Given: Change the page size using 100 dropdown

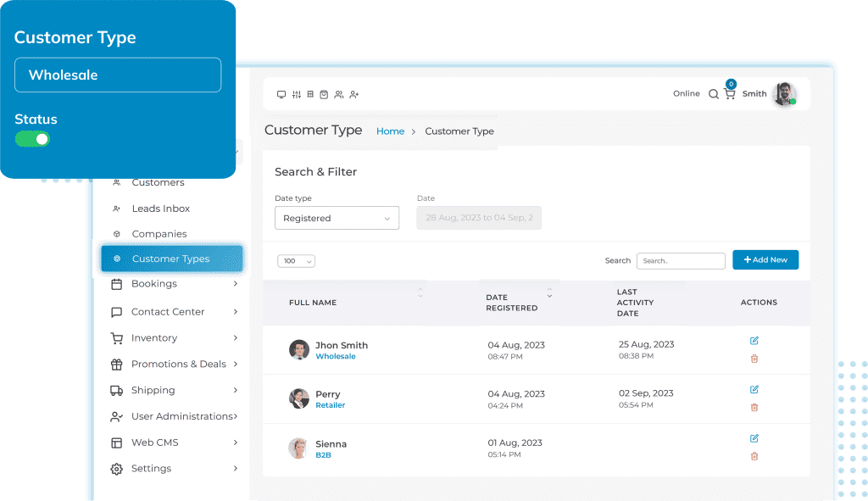Looking at the screenshot, I should pyautogui.click(x=295, y=261).
